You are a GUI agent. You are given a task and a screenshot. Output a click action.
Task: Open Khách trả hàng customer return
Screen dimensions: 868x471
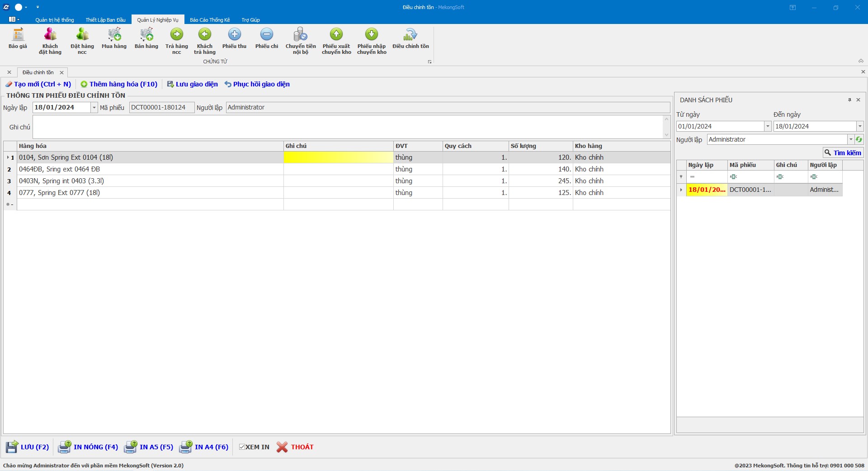(x=205, y=41)
